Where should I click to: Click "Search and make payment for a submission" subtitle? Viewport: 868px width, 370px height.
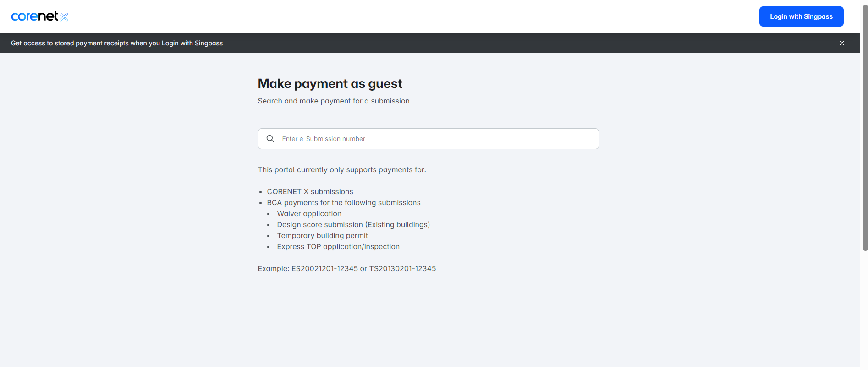(333, 101)
